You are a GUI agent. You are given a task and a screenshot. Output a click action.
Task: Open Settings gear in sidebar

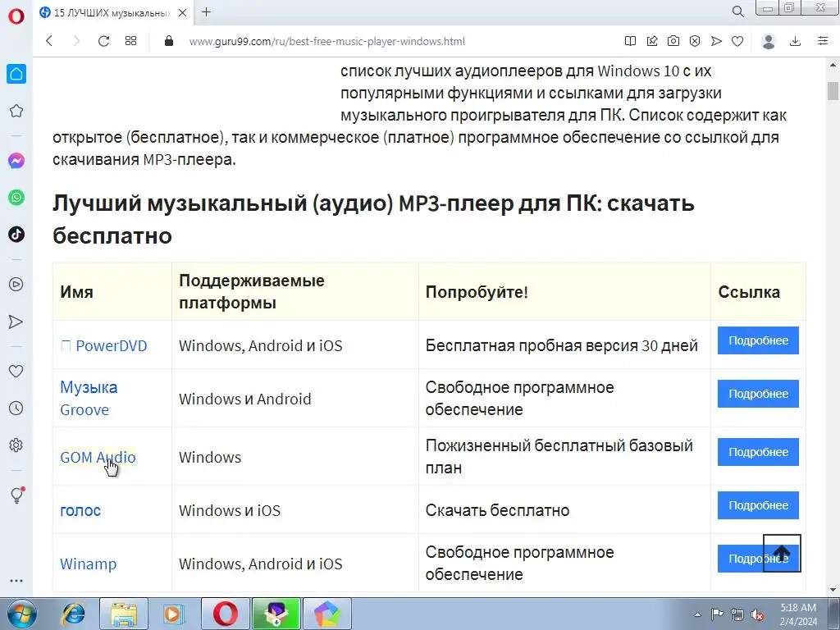pyautogui.click(x=16, y=445)
